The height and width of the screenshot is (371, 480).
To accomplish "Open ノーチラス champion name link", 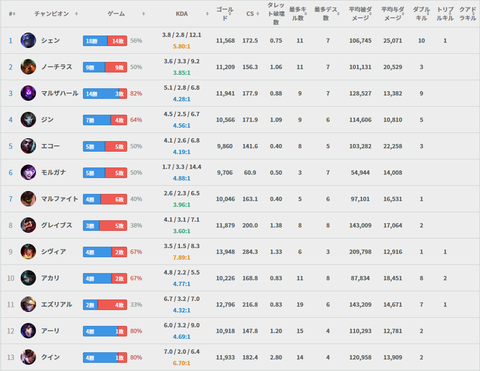I will tap(57, 67).
